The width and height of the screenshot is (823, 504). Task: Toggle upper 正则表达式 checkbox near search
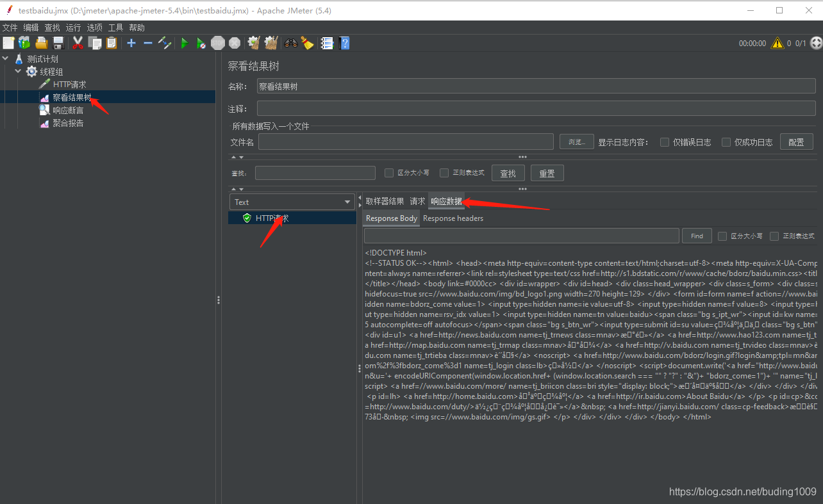[444, 173]
